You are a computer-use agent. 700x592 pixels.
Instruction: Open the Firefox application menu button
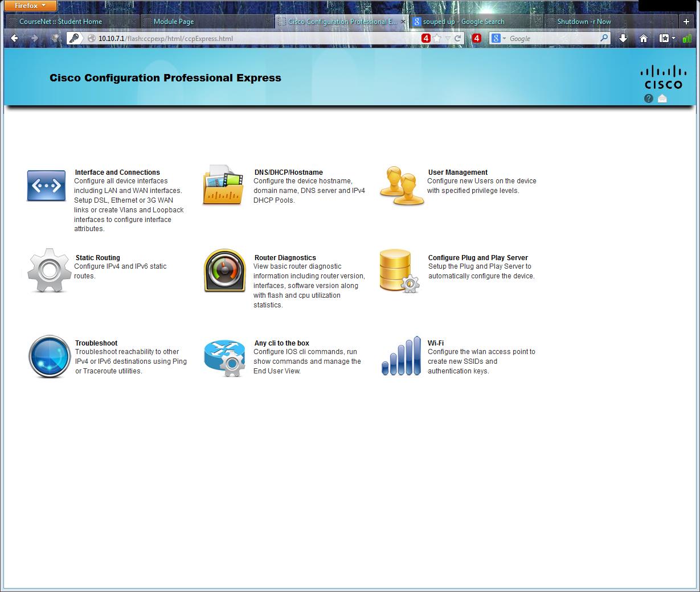pyautogui.click(x=30, y=6)
